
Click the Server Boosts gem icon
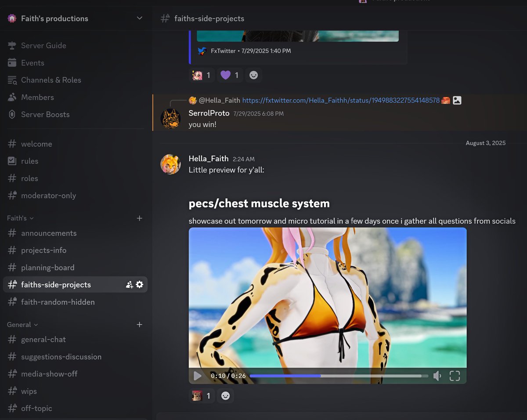point(12,114)
